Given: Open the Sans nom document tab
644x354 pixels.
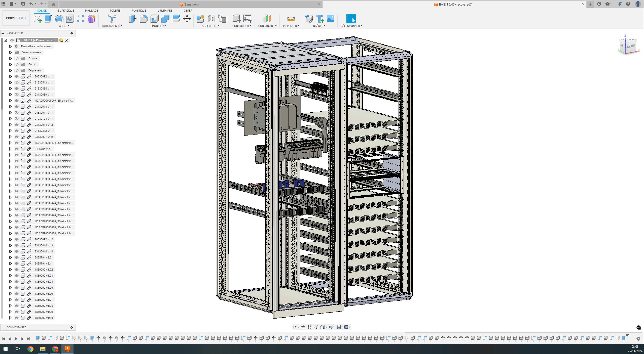Looking at the screenshot, I should [x=191, y=4].
